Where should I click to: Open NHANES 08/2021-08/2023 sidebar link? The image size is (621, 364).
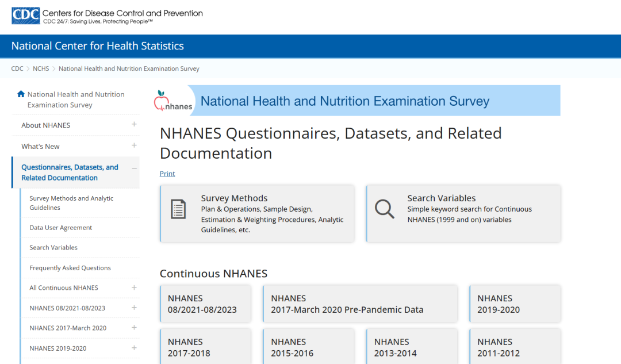[x=67, y=308]
